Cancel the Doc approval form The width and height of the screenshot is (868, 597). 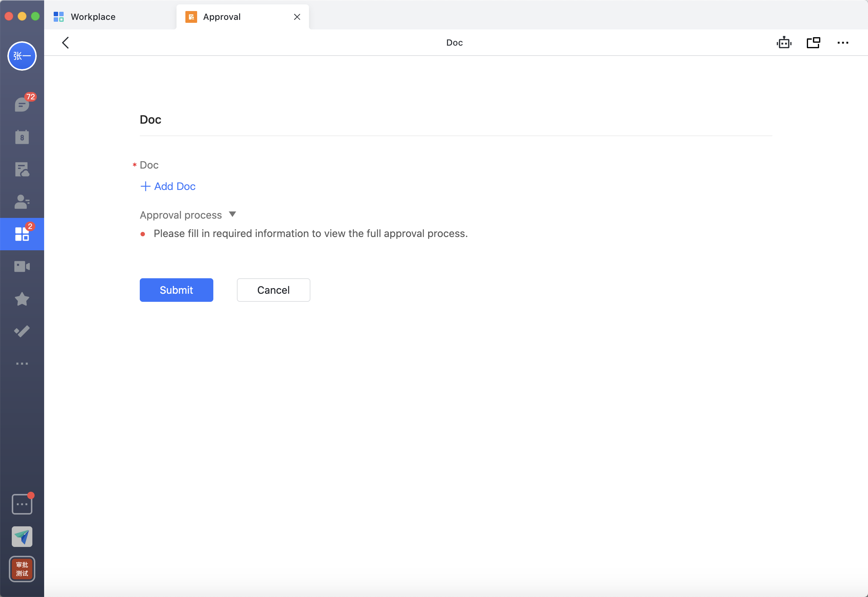point(274,290)
